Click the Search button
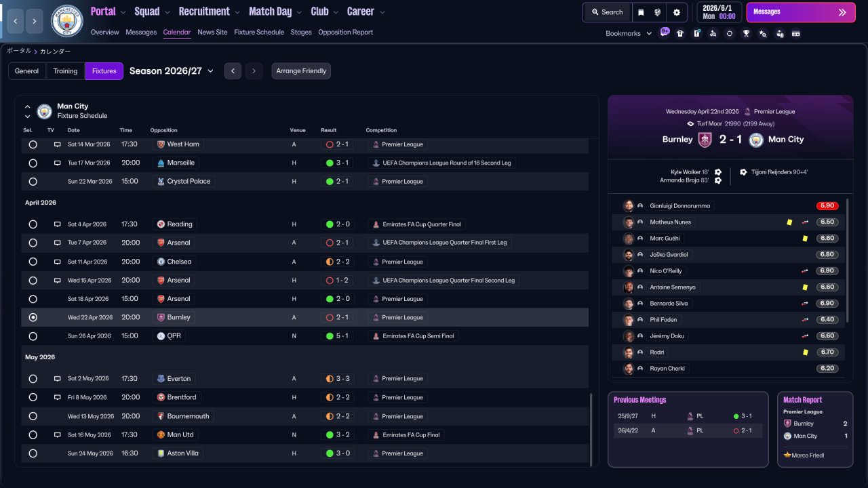 (x=607, y=12)
